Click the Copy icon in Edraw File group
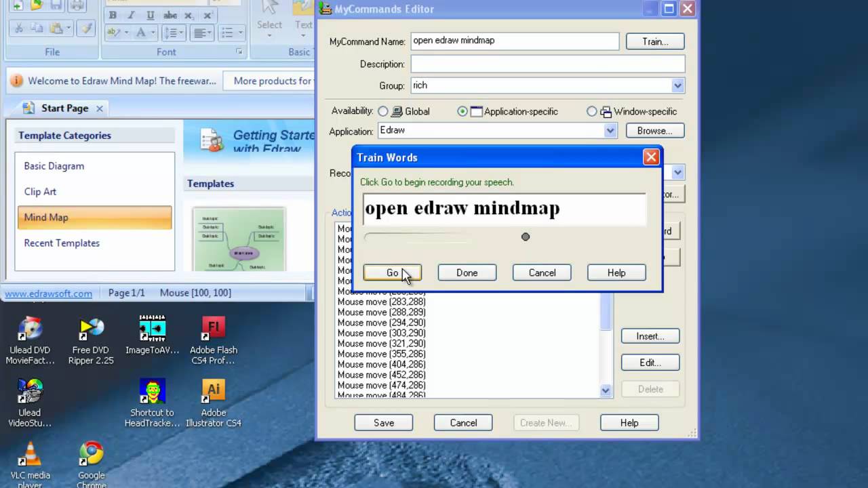The image size is (868, 488). (x=37, y=28)
